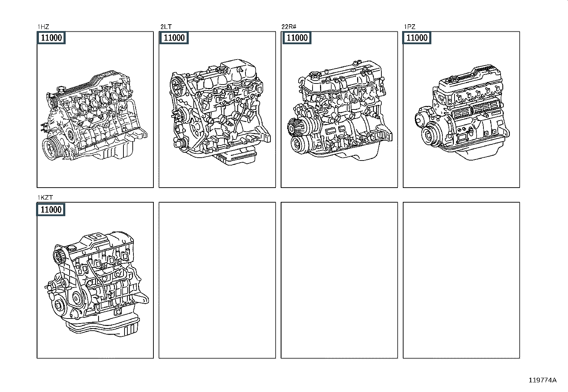Select the 11000 callout for 1KZT engine
Viewport: 568px width, 392px height.
click(x=51, y=210)
